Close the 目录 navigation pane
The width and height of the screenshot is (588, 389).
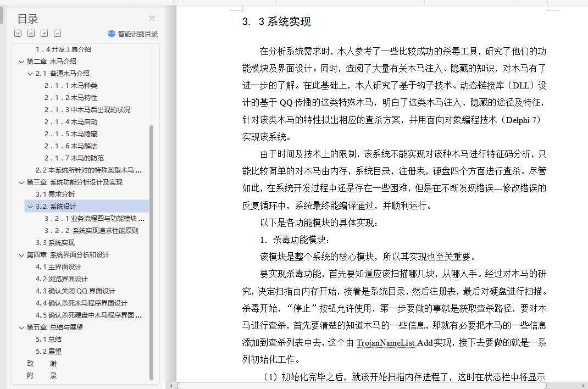click(x=152, y=18)
